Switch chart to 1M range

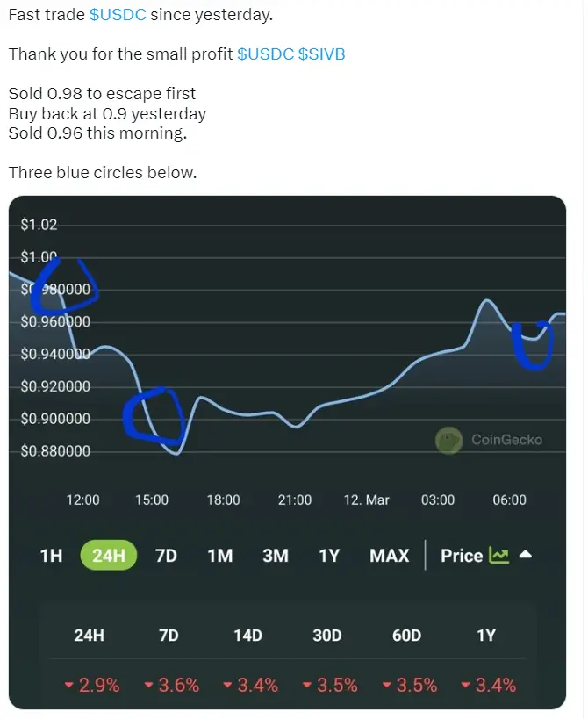[x=220, y=556]
